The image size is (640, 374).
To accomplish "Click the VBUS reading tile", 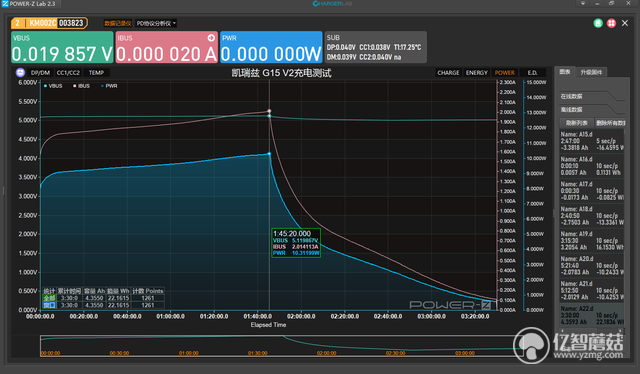I will [x=62, y=47].
